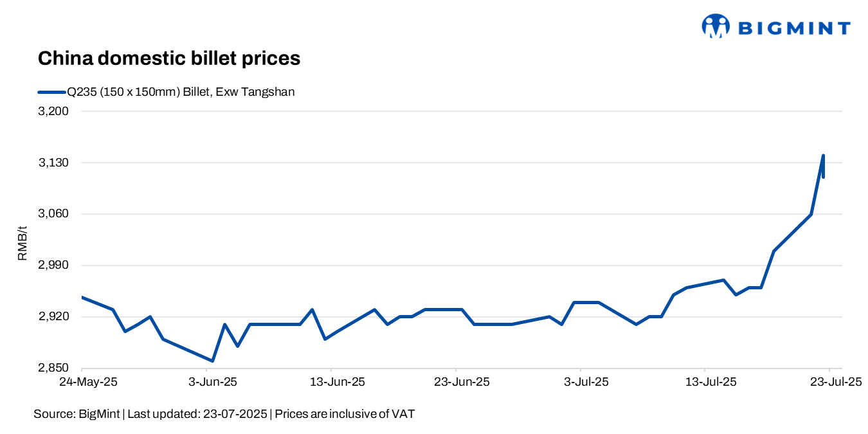The image size is (868, 434).
Task: Click the 2,990 y-axis label
Action: 54,266
